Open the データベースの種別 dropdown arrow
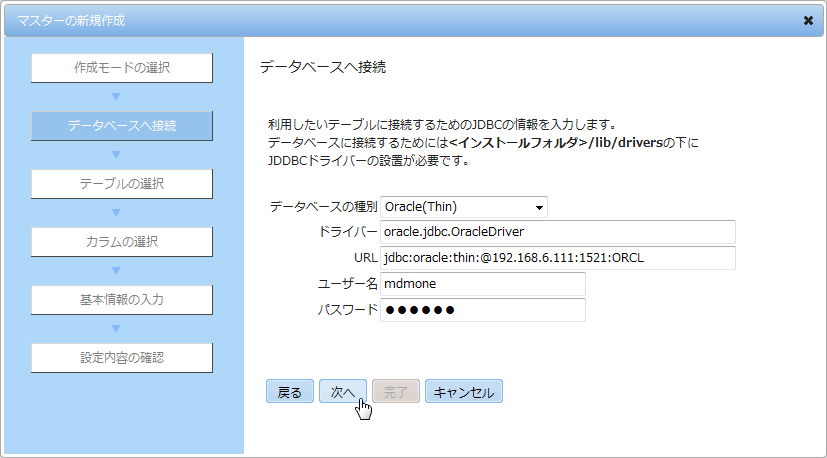The height and width of the screenshot is (458, 827). point(539,207)
